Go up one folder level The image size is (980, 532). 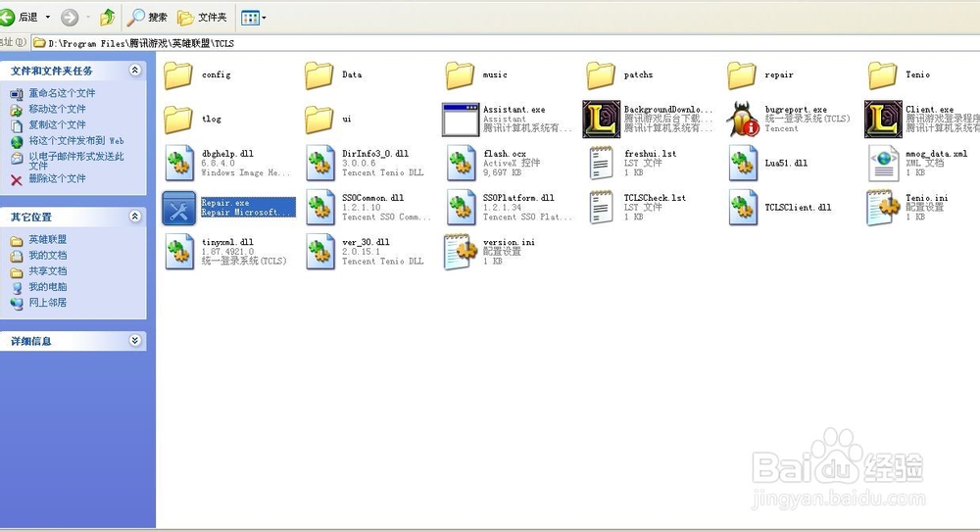tap(108, 17)
